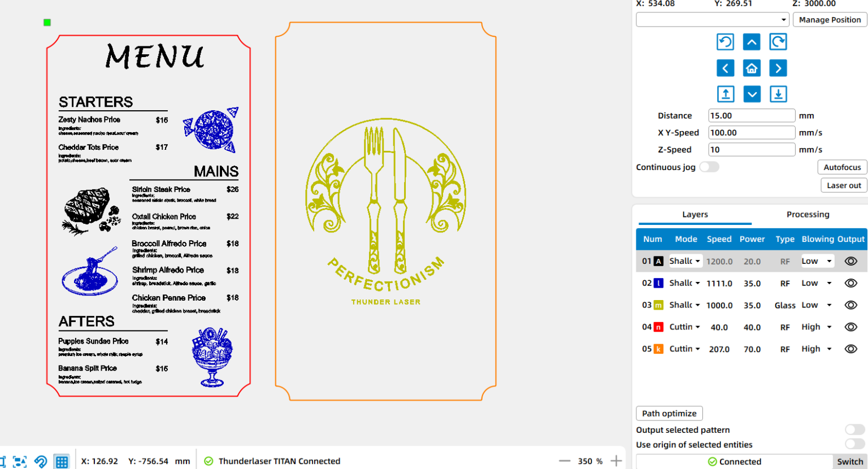The height and width of the screenshot is (469, 868).
Task: Open the position preset dropdown
Action: point(713,20)
